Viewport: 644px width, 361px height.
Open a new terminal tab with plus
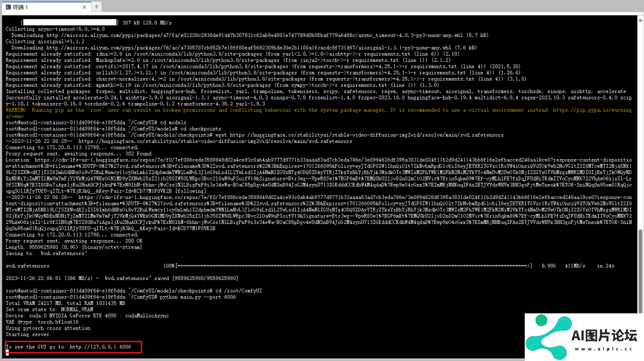click(96, 7)
